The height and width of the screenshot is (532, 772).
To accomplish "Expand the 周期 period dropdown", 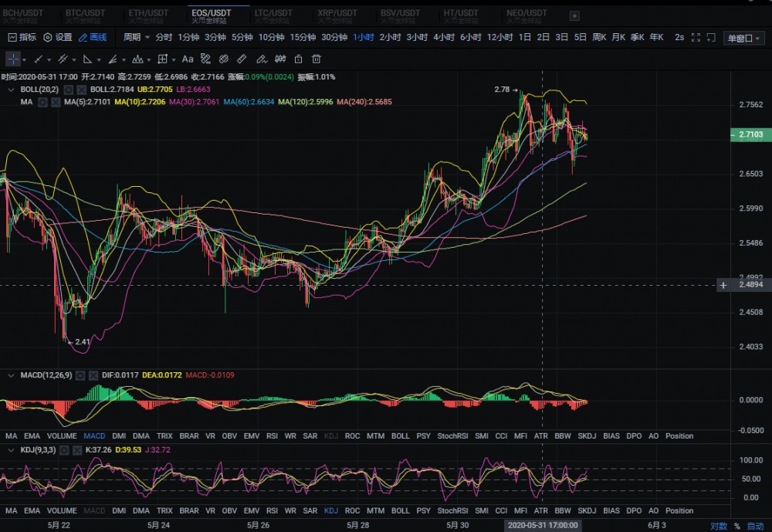I will (135, 37).
